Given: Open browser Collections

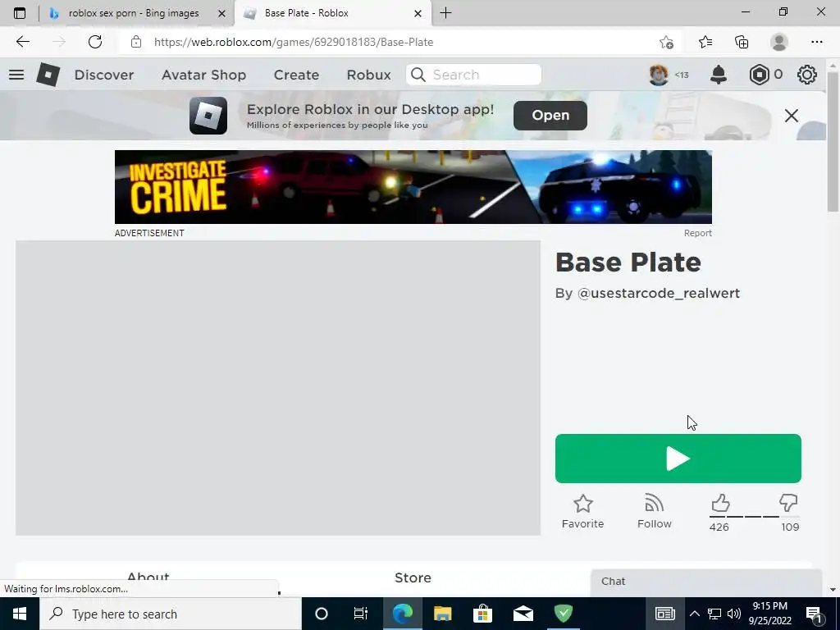Looking at the screenshot, I should coord(742,42).
